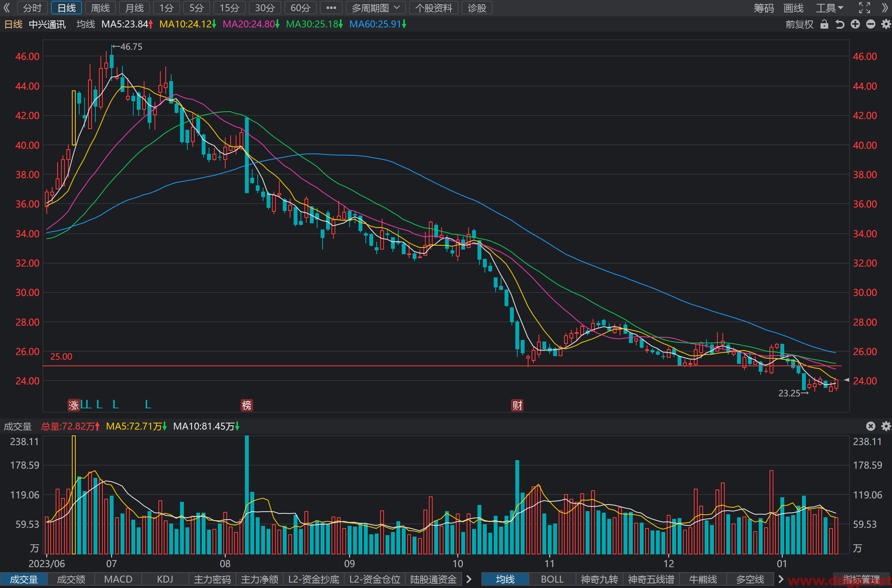Image resolution: width=892 pixels, height=588 pixels.
Task: Enter fullscreen with the expand icon
Action: tap(865, 8)
